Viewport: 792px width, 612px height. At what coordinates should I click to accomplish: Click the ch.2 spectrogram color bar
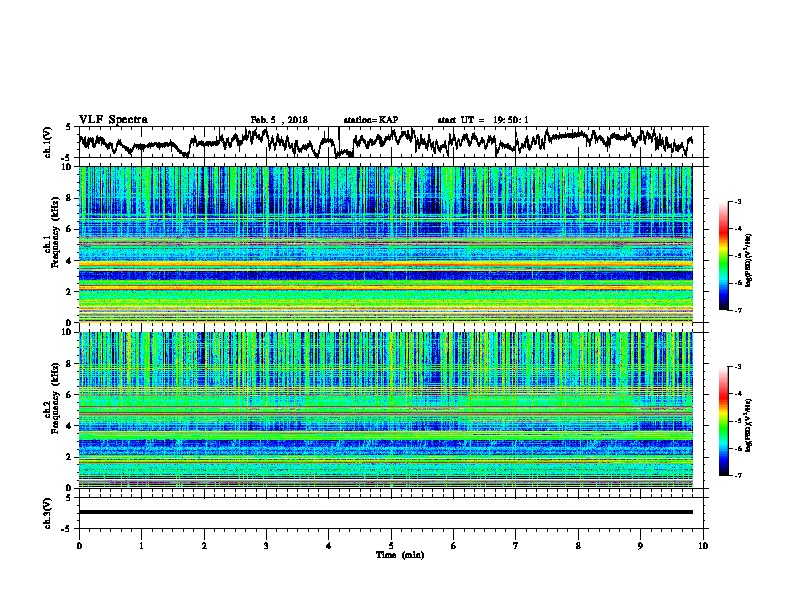tap(723, 421)
